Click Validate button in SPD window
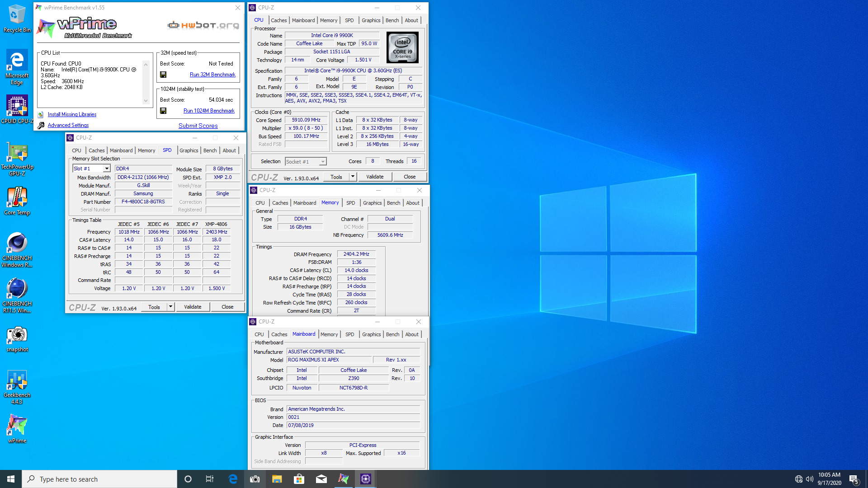 (x=193, y=307)
